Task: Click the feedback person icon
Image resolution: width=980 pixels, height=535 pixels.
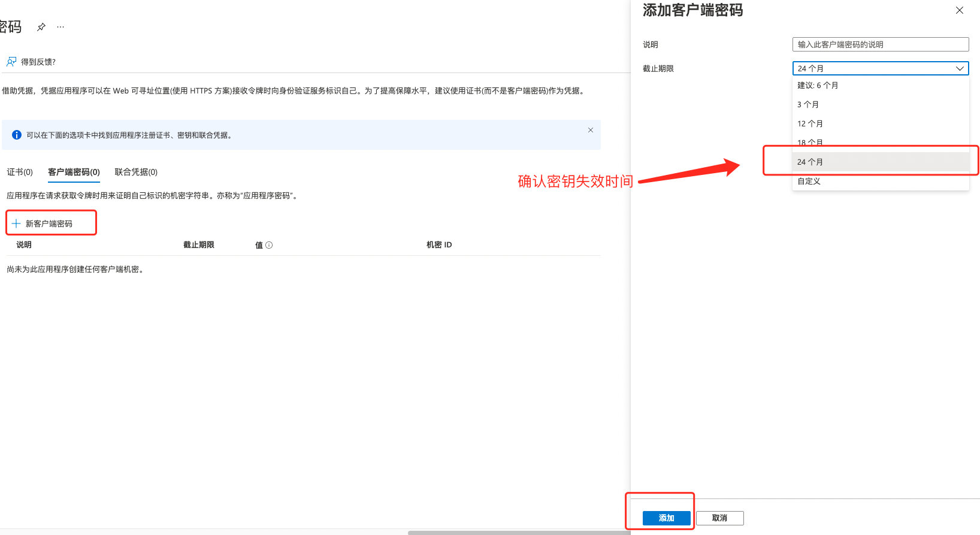Action: tap(11, 62)
